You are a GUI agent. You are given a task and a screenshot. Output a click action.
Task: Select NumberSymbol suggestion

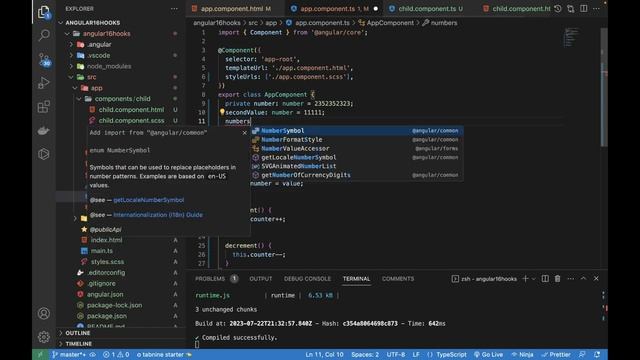[x=357, y=131]
